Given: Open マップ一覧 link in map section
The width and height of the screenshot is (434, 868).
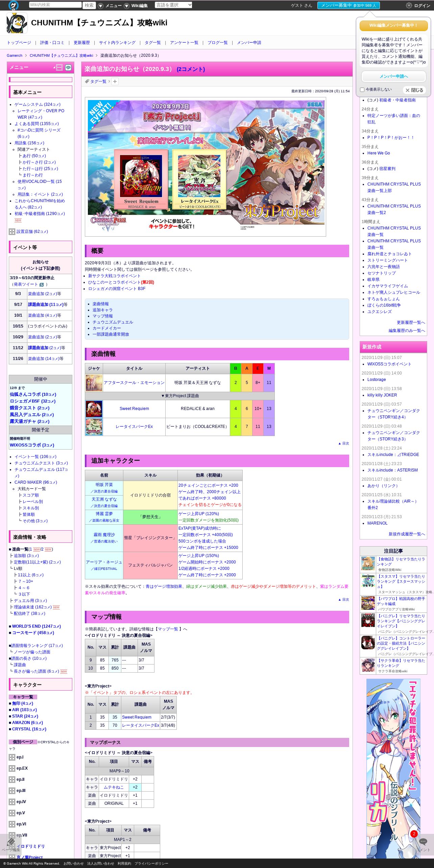Looking at the screenshot, I should [168, 629].
